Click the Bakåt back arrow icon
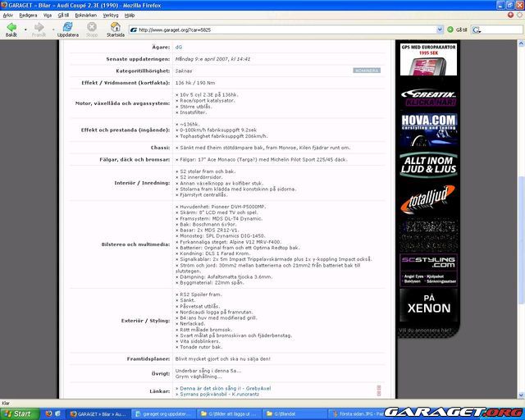 click(11, 26)
